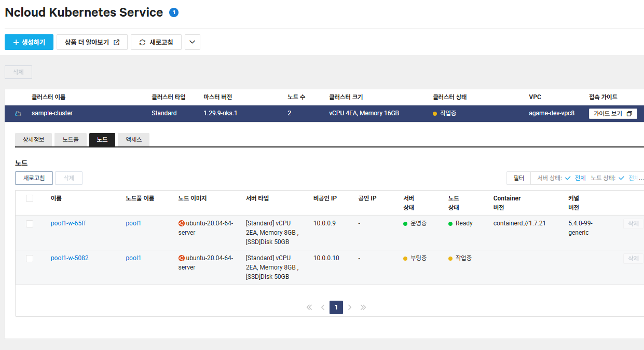Select page 1 in pagination
Image resolution: width=644 pixels, height=350 pixels.
(336, 307)
